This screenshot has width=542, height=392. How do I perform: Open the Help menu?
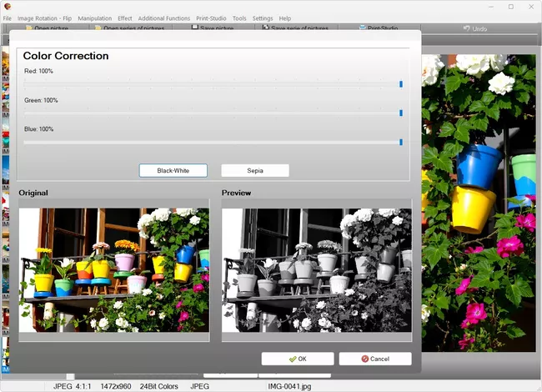pos(285,18)
